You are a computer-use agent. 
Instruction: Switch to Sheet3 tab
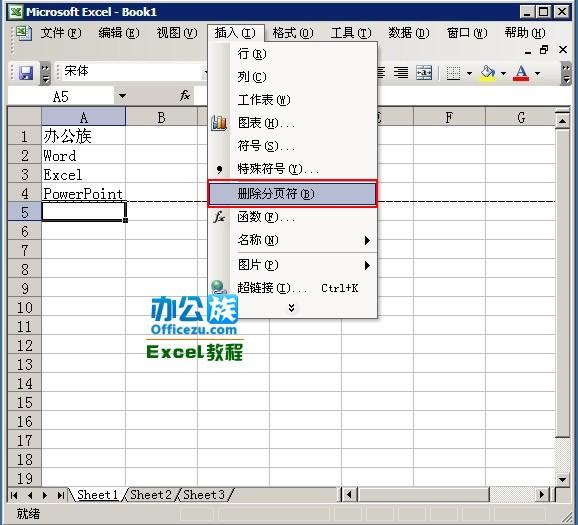pos(204,495)
